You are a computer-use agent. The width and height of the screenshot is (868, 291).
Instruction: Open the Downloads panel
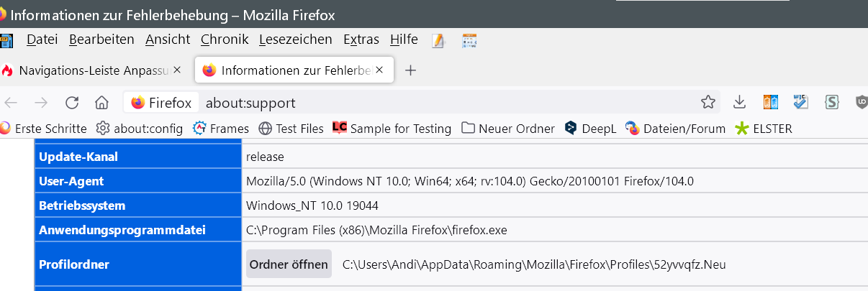click(x=739, y=103)
